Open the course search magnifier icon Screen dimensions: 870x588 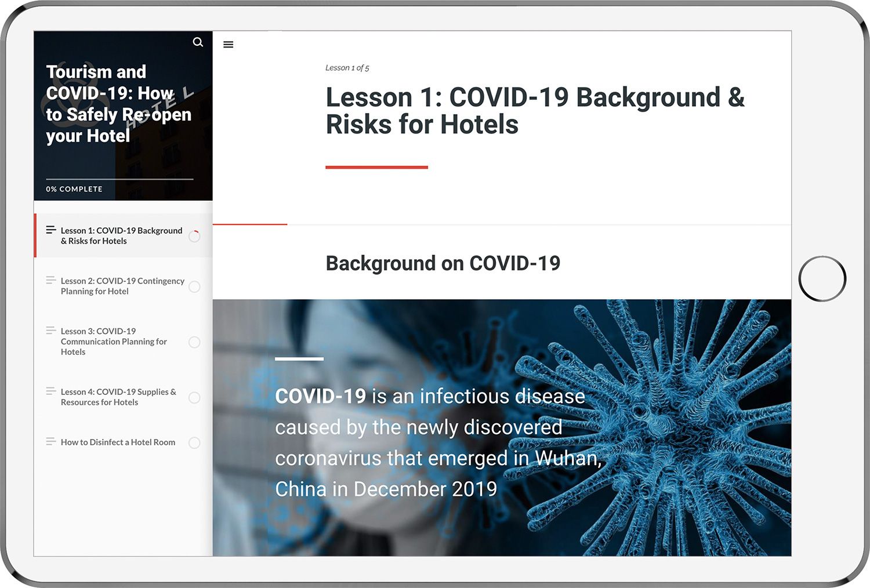tap(198, 42)
